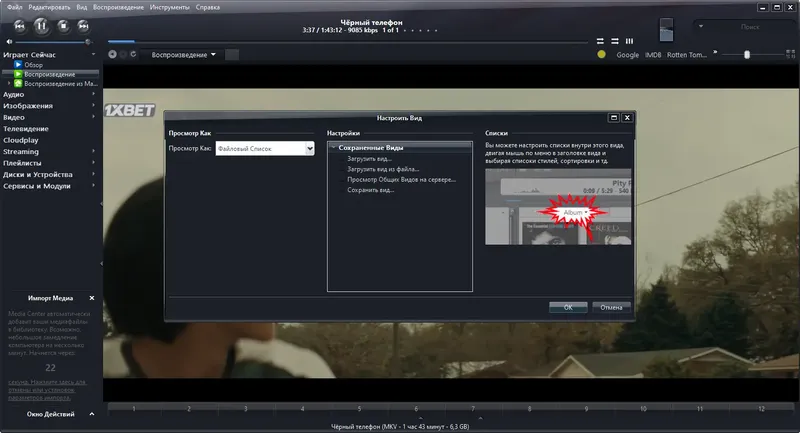Image resolution: width=800 pixels, height=433 pixels.
Task: Close the Настроить Вид dialog
Action: [x=628, y=118]
